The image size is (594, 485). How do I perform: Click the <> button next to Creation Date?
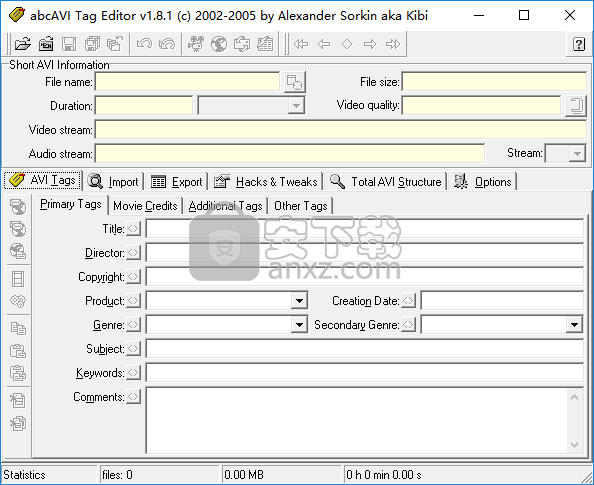tap(408, 301)
